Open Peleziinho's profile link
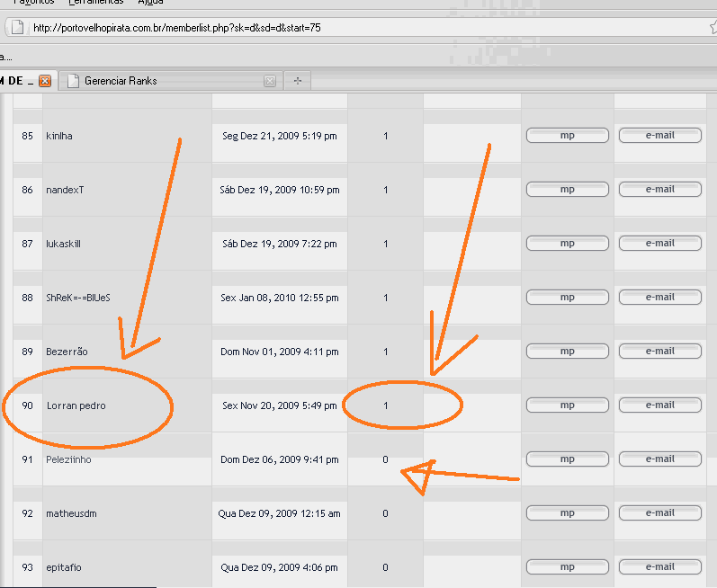This screenshot has height=588, width=717. pyautogui.click(x=68, y=459)
